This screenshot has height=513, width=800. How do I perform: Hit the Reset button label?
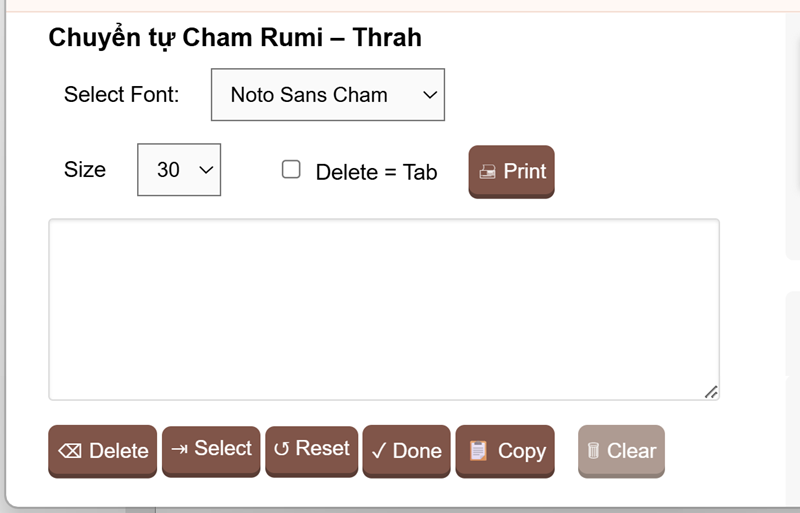point(322,449)
